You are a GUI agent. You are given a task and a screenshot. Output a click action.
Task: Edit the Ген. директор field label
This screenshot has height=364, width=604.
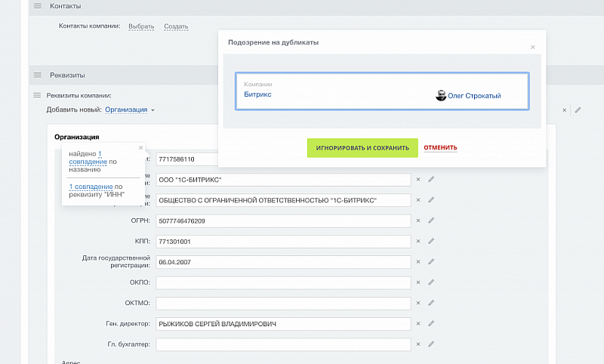(x=431, y=323)
